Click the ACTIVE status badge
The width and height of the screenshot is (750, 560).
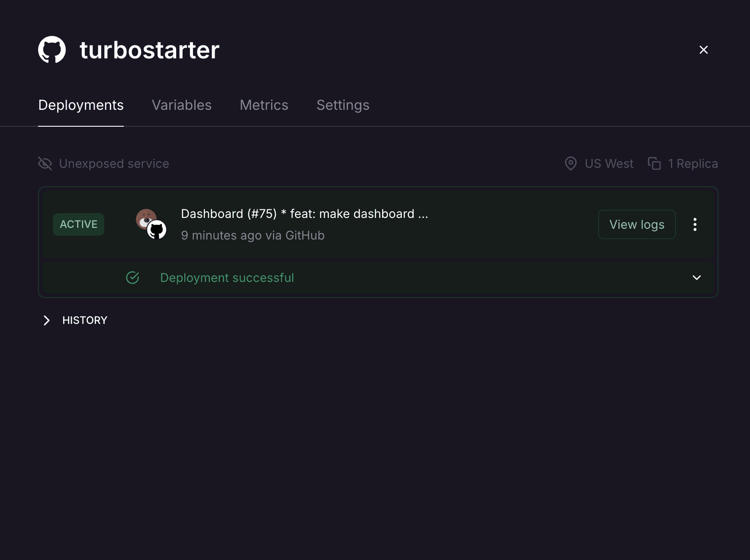point(79,224)
